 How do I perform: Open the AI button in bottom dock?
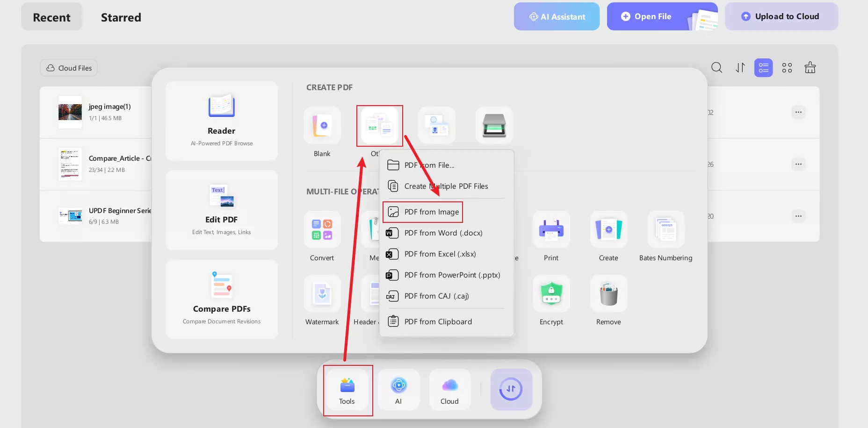click(x=398, y=389)
